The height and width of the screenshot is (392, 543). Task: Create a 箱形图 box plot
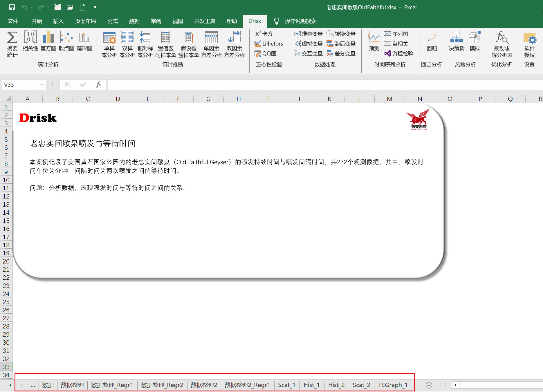click(x=84, y=41)
